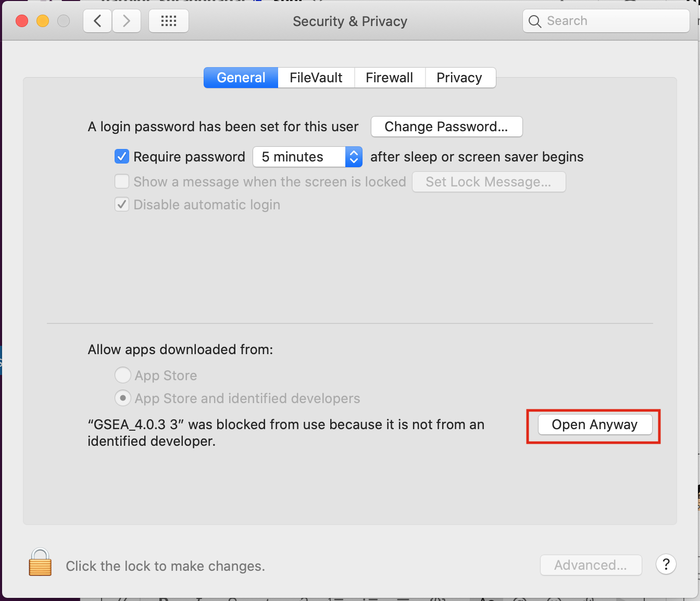Select the App Store radio button
This screenshot has height=601, width=700.
(122, 375)
